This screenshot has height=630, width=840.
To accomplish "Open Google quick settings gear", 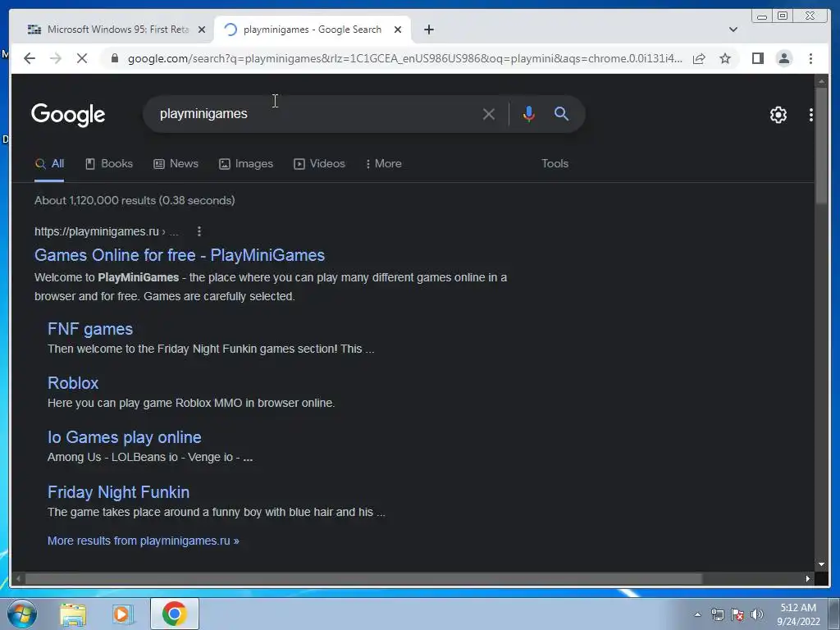I will tap(778, 115).
